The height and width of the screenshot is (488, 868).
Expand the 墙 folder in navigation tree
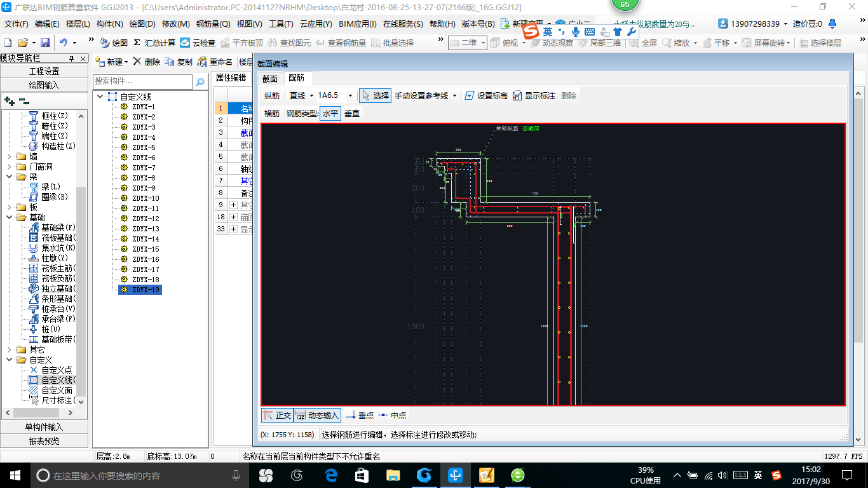point(8,156)
